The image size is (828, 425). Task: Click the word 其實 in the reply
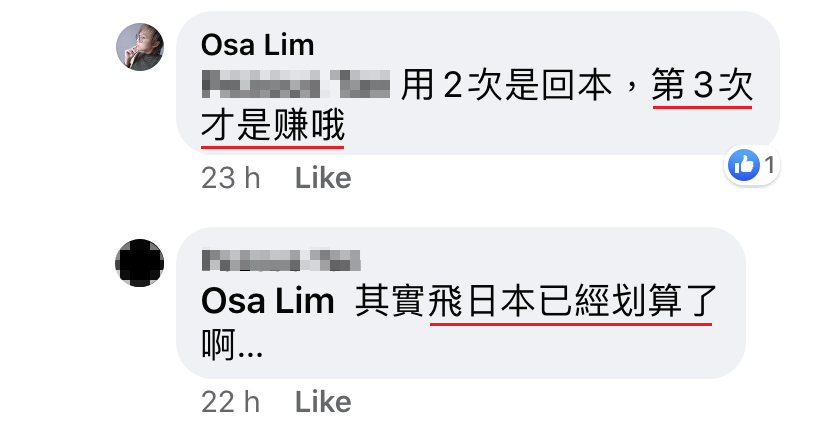tap(390, 301)
